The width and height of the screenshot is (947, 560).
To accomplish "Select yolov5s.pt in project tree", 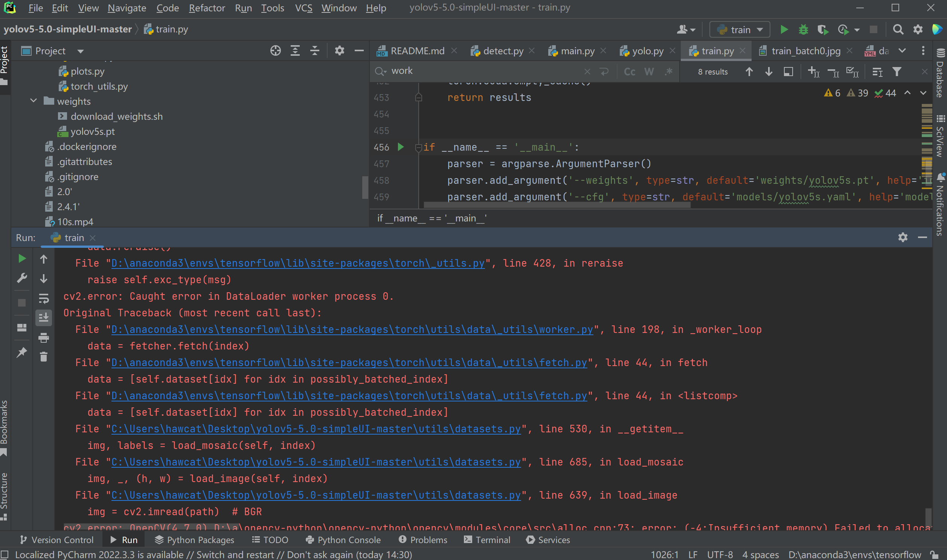I will pos(92,131).
